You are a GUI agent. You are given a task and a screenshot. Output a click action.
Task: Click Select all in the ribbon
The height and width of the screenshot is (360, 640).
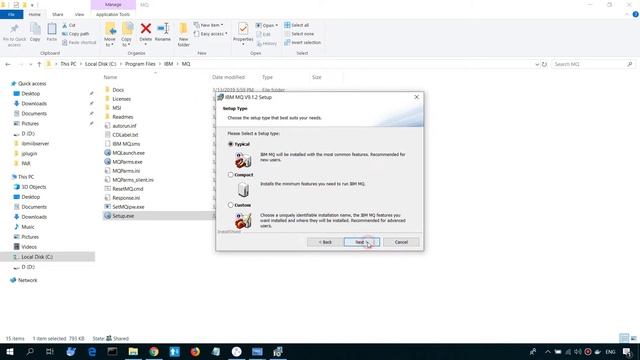point(297,25)
